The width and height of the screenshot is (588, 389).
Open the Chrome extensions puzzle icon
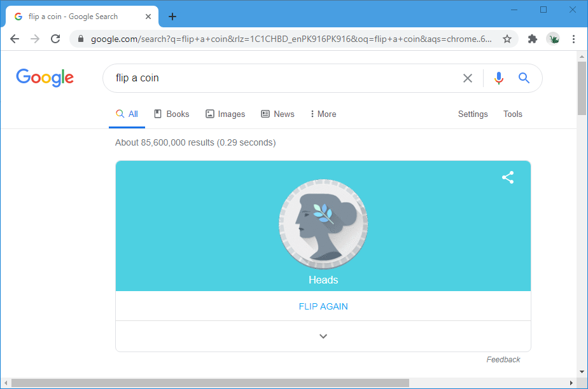point(533,39)
